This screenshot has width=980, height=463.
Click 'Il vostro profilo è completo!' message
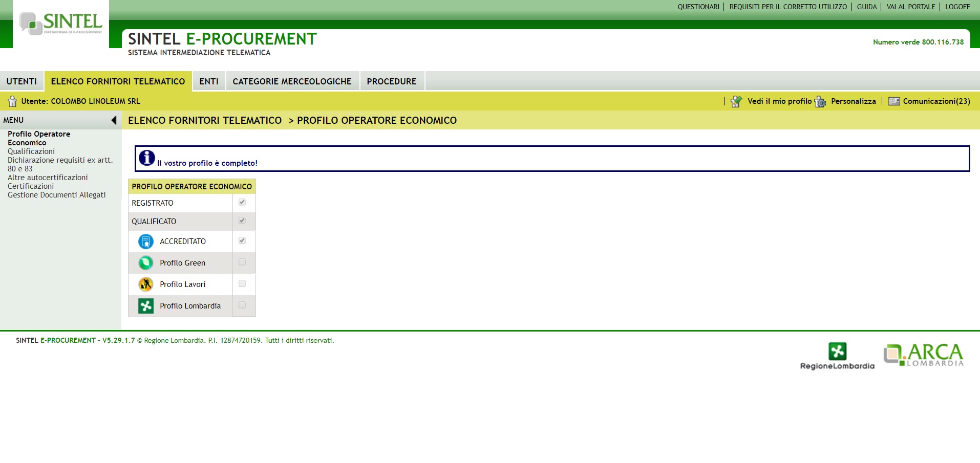point(207,163)
